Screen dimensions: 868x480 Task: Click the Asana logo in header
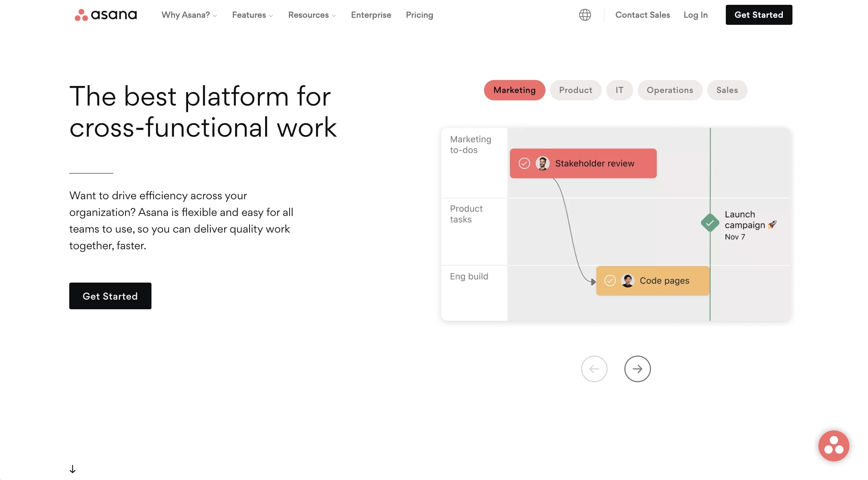pyautogui.click(x=106, y=15)
